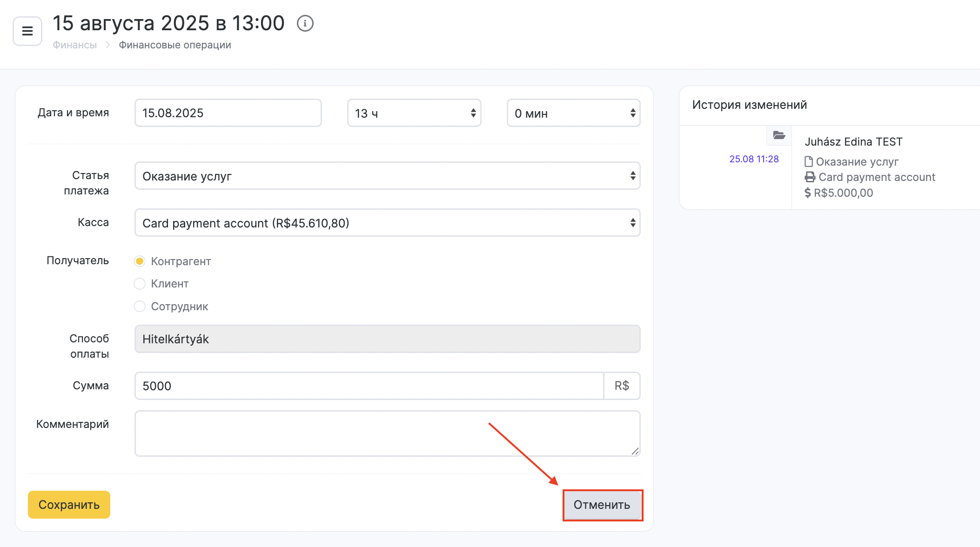Click the comment box resize handle
980x547 pixels.
(635, 451)
